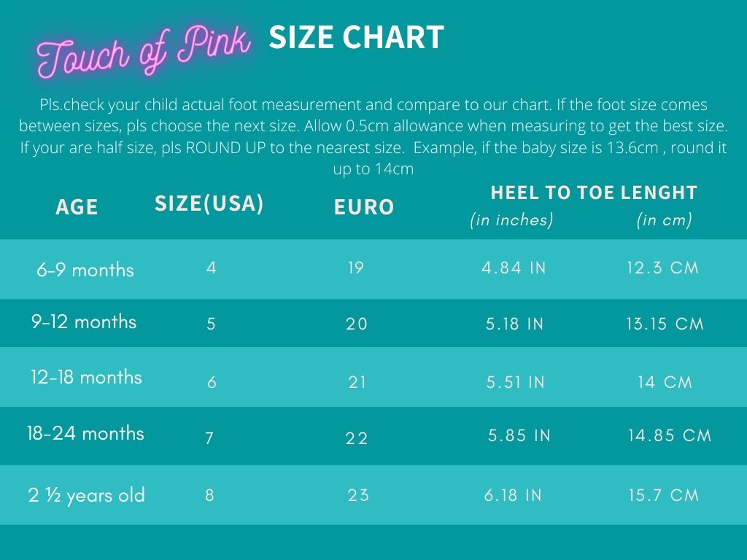Click the USA size 7 cell

click(209, 439)
